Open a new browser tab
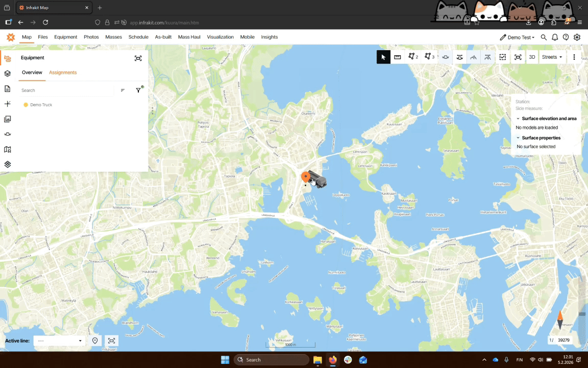Image resolution: width=588 pixels, height=368 pixels. [100, 8]
